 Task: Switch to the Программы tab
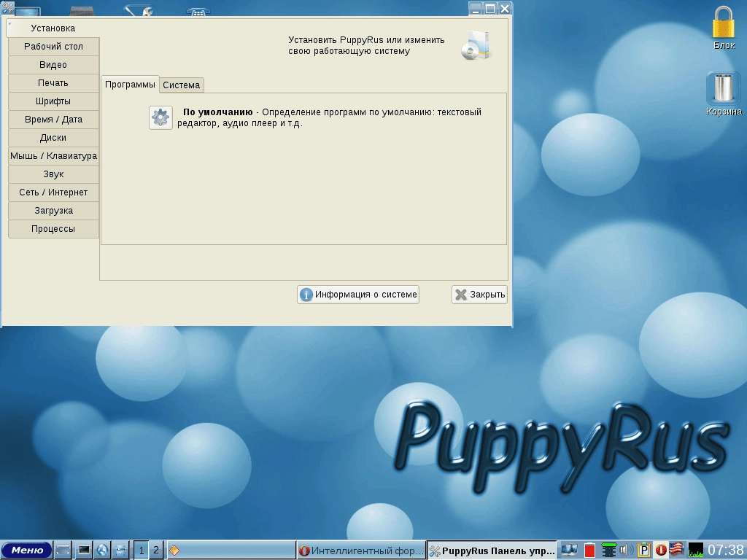pyautogui.click(x=130, y=85)
